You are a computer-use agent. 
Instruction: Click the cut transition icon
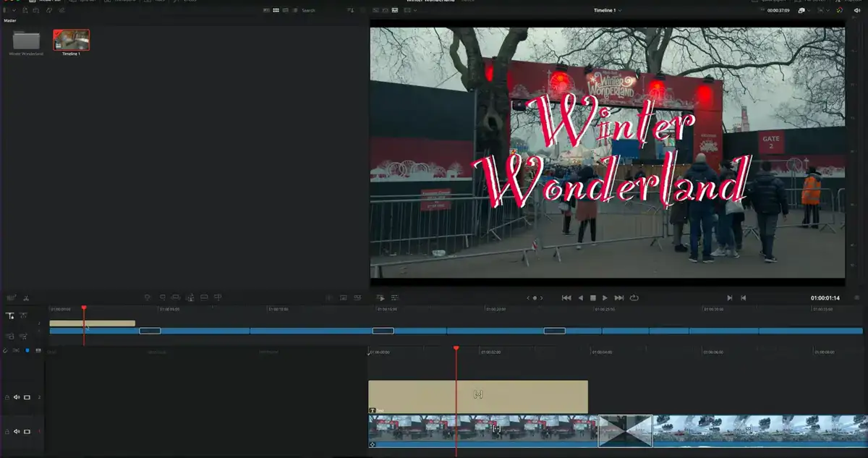point(329,297)
